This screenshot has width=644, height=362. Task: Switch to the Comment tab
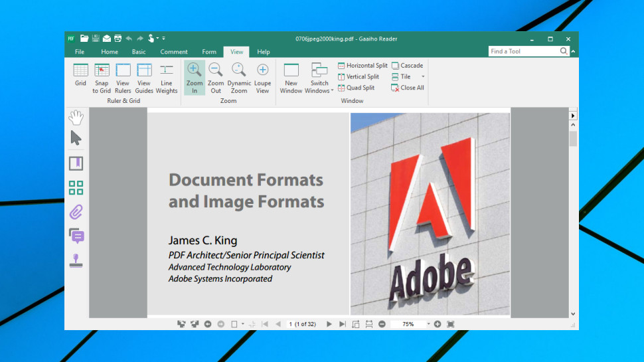point(174,52)
